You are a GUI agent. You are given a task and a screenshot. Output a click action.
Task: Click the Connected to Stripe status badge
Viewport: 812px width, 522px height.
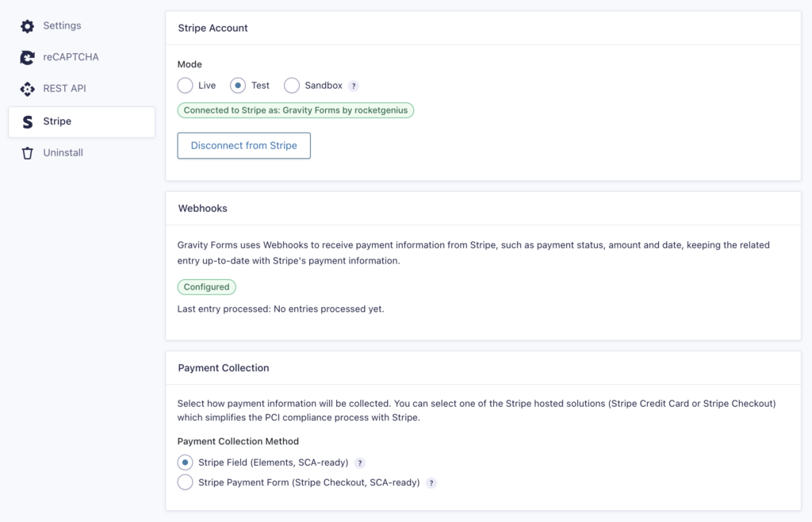(296, 110)
